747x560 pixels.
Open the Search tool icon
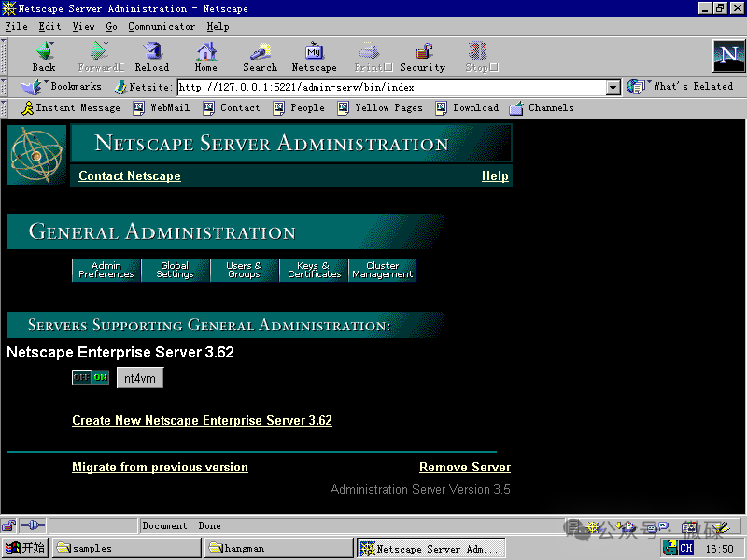tap(260, 56)
